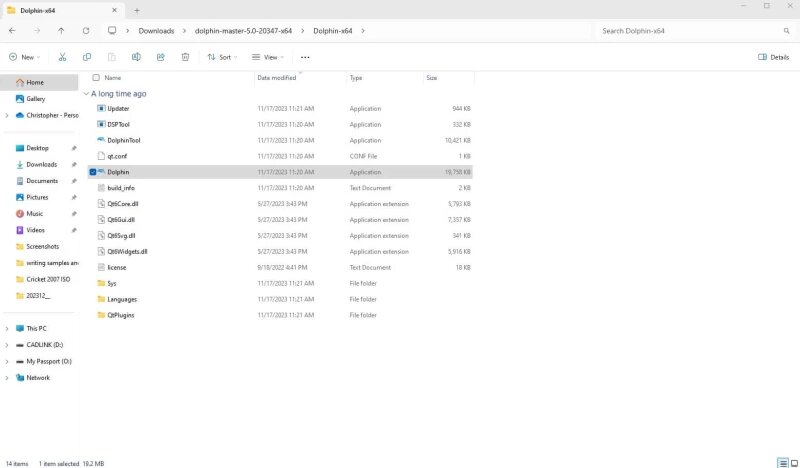
Task: Click the Languages folder icon
Action: tap(101, 299)
